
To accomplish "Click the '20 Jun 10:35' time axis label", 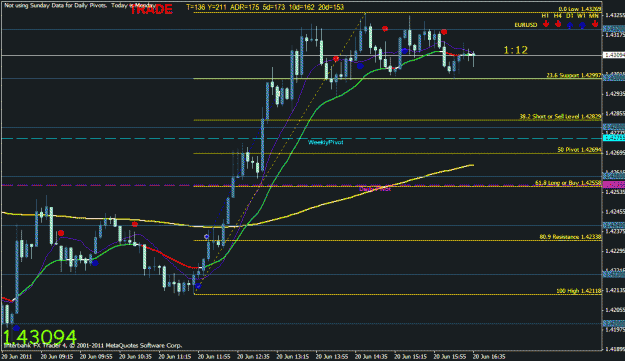I will click(135, 356).
